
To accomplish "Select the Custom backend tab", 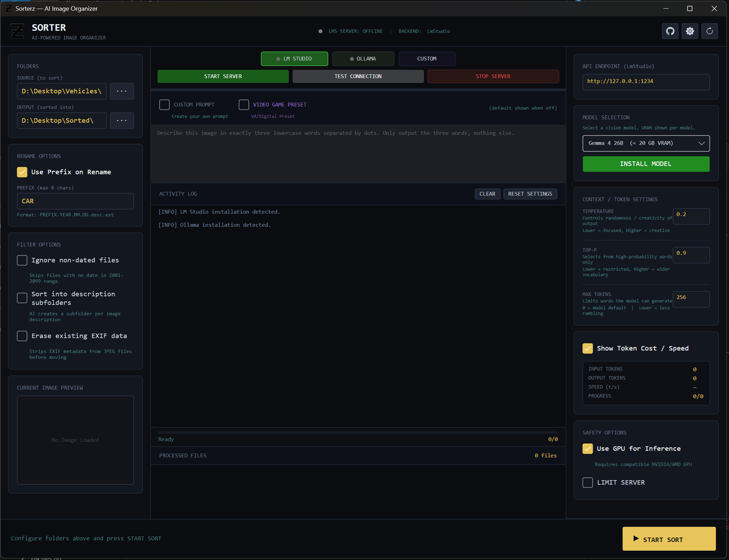I will click(x=427, y=59).
